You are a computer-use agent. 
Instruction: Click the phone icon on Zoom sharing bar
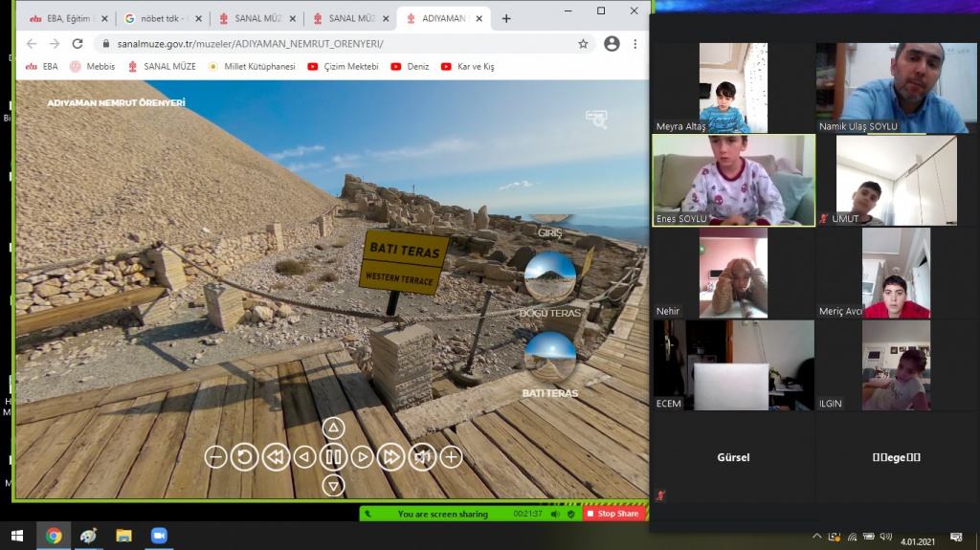pyautogui.click(x=367, y=514)
